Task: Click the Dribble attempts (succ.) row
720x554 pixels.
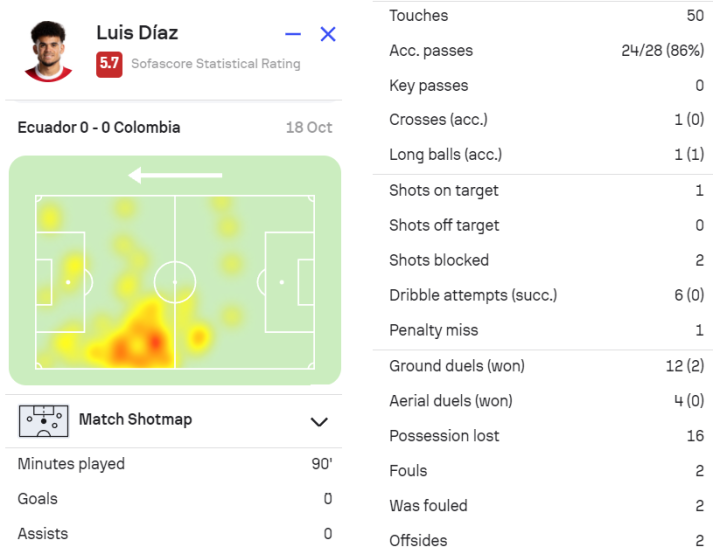Action: [546, 295]
